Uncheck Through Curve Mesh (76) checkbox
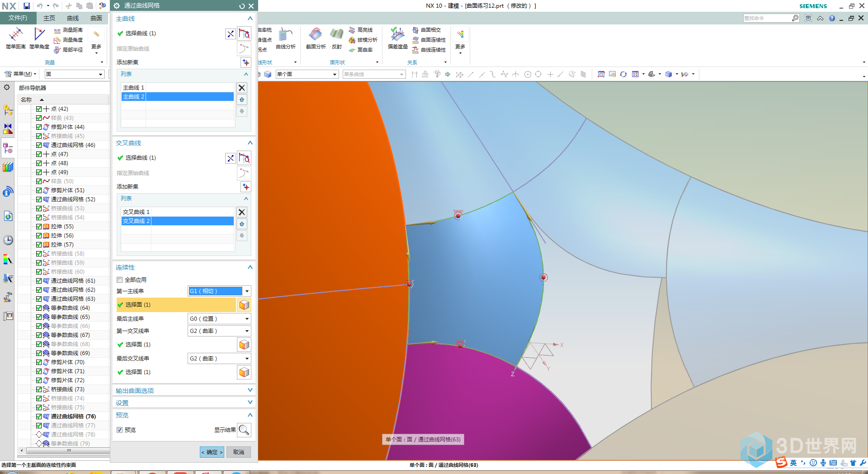The width and height of the screenshot is (868, 474). [x=39, y=417]
